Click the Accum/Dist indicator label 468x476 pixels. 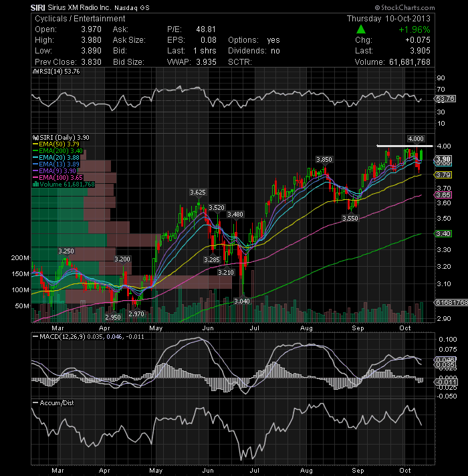pyautogui.click(x=57, y=403)
